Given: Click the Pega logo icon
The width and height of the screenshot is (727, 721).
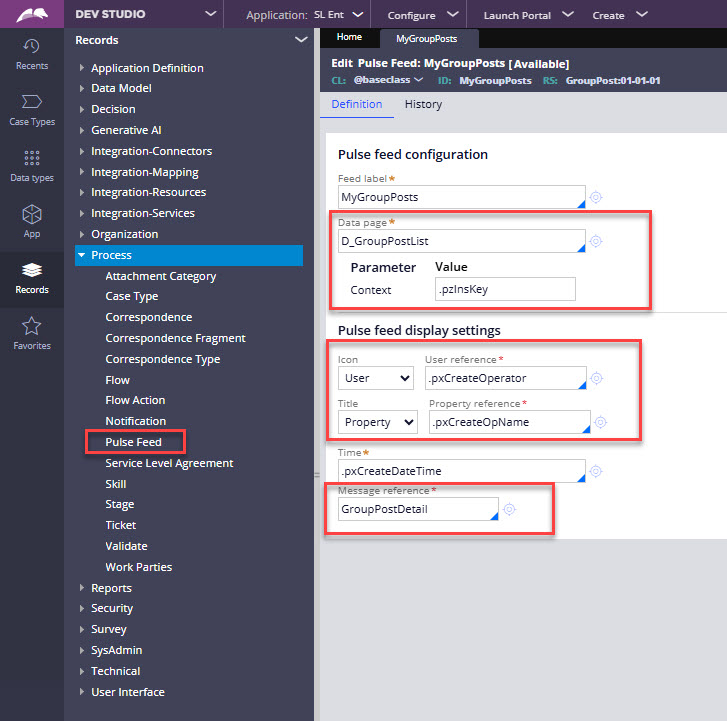Looking at the screenshot, I should (x=32, y=14).
